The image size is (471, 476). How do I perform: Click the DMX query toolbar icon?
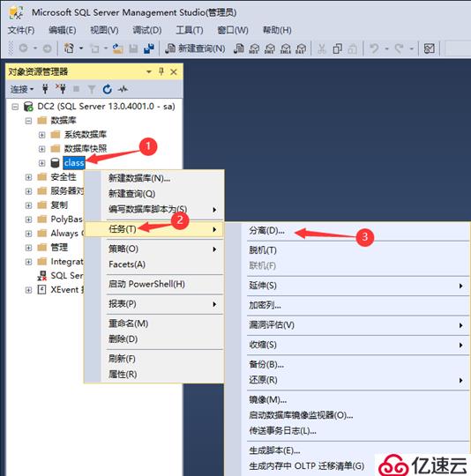(x=270, y=48)
